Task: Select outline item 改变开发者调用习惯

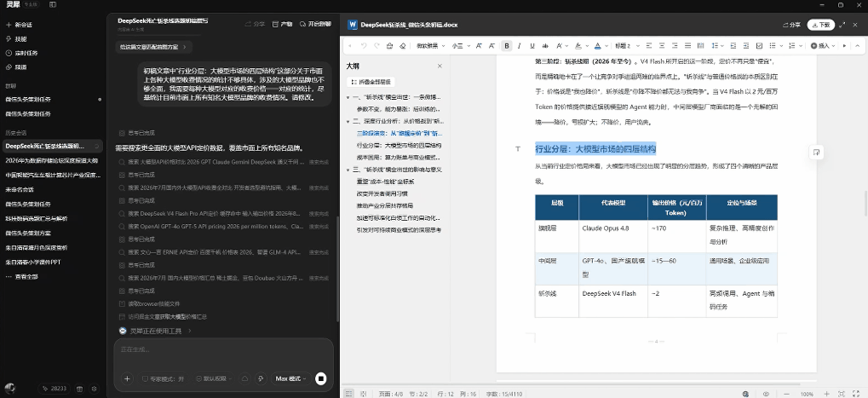Action: pyautogui.click(x=382, y=193)
